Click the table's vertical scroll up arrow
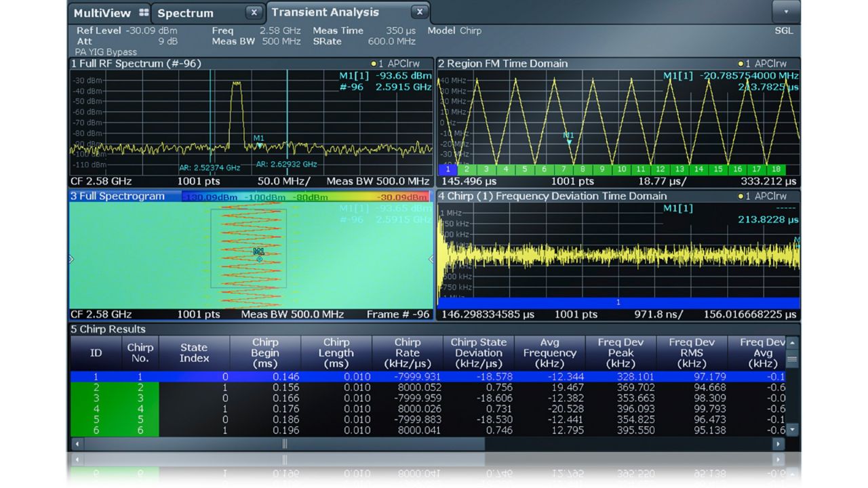This screenshot has height=488, width=868. (x=792, y=342)
